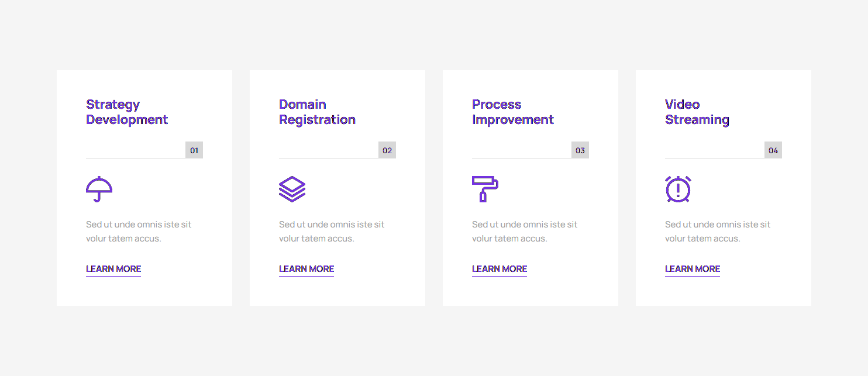Click the Domain Registration description text
The image size is (868, 376).
point(332,232)
